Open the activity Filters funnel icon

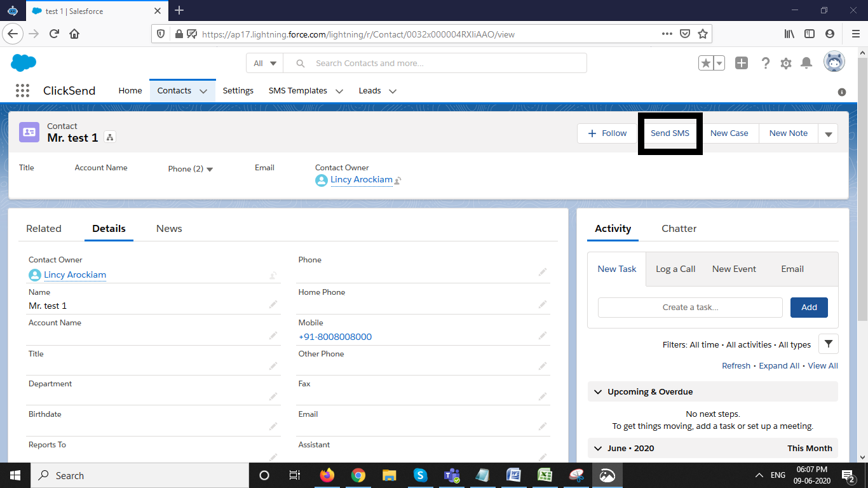(x=828, y=344)
